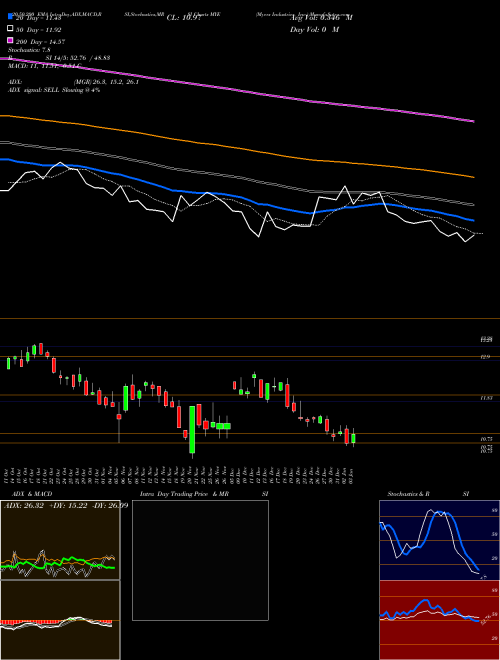Click the 'Intra Day Trading Price & MR' title
This screenshot has height=660, width=500.
(184, 494)
